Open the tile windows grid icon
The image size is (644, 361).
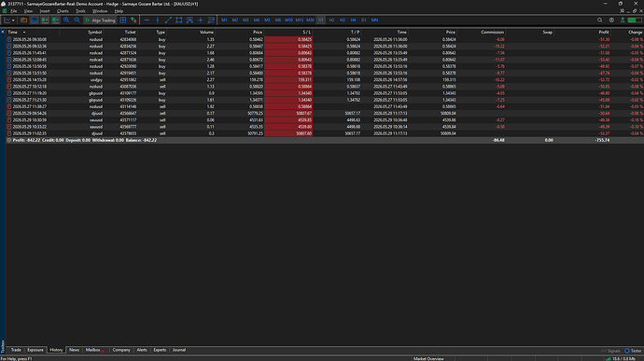[x=123, y=21]
